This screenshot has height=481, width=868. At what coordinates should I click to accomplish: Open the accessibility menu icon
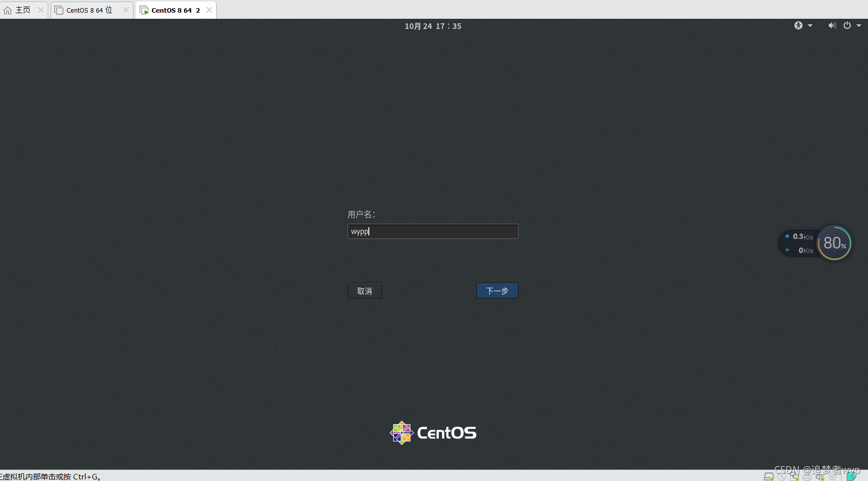(x=798, y=25)
